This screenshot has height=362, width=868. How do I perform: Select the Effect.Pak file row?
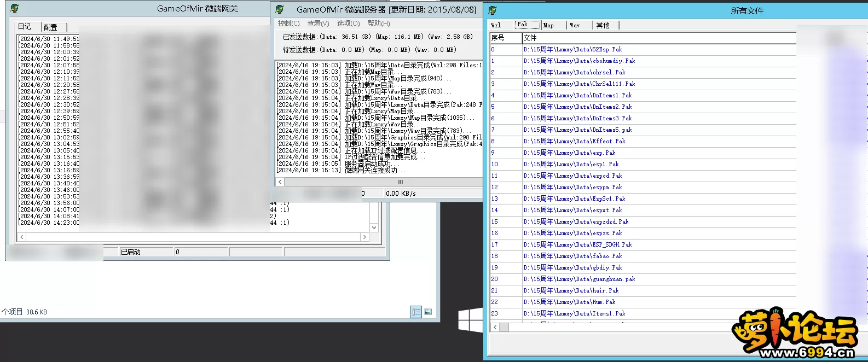point(643,141)
